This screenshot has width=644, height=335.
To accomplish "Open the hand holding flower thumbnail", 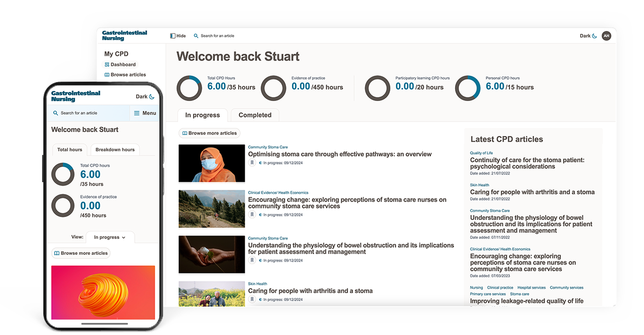I will [x=212, y=254].
